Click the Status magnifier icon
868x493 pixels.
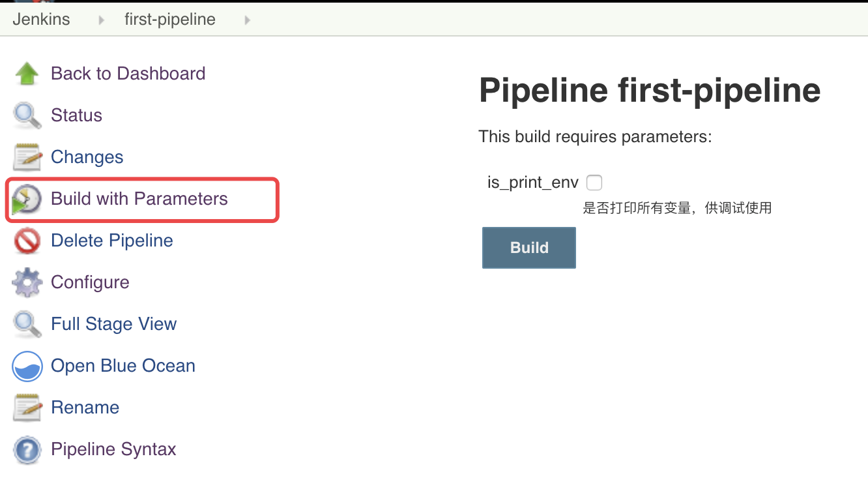(27, 115)
